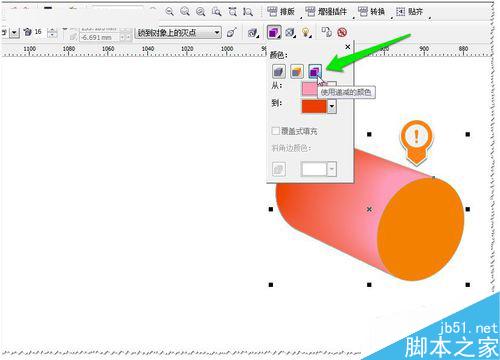Screen dimensions: 500x360
Task: Select the use color shading extrusion icon
Action: pyautogui.click(x=315, y=71)
